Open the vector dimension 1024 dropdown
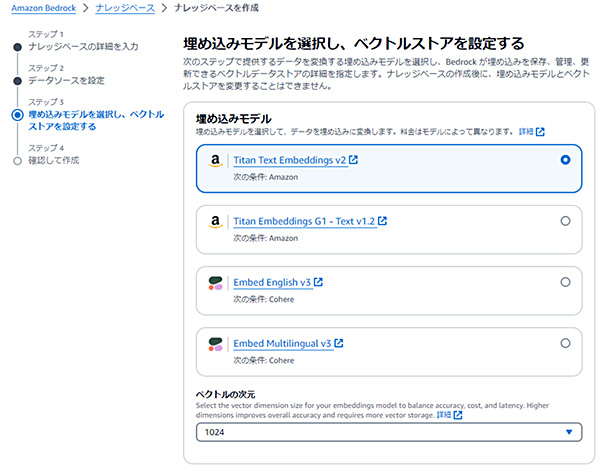Image resolution: width=600 pixels, height=469 pixels. point(389,432)
